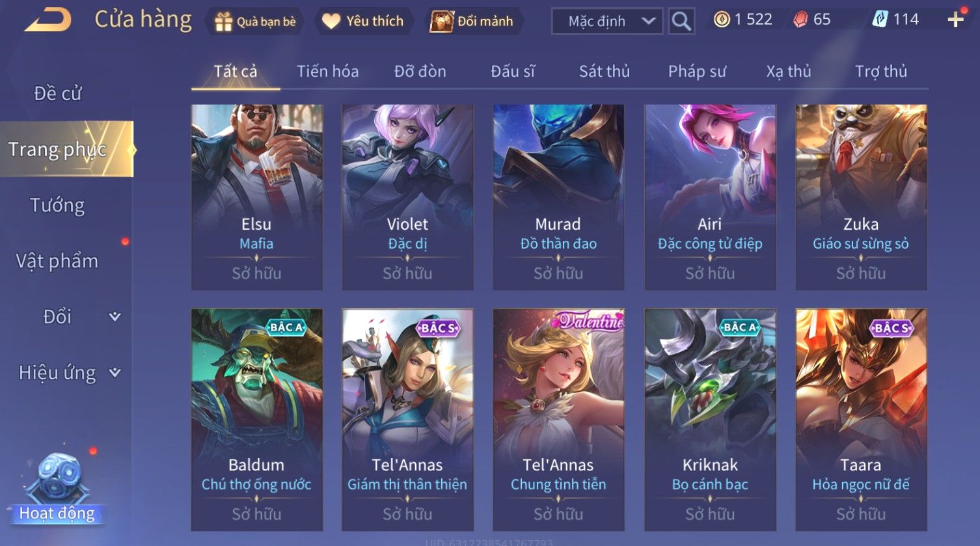
Task: Tap the red ruby currency icon
Action: 800,20
